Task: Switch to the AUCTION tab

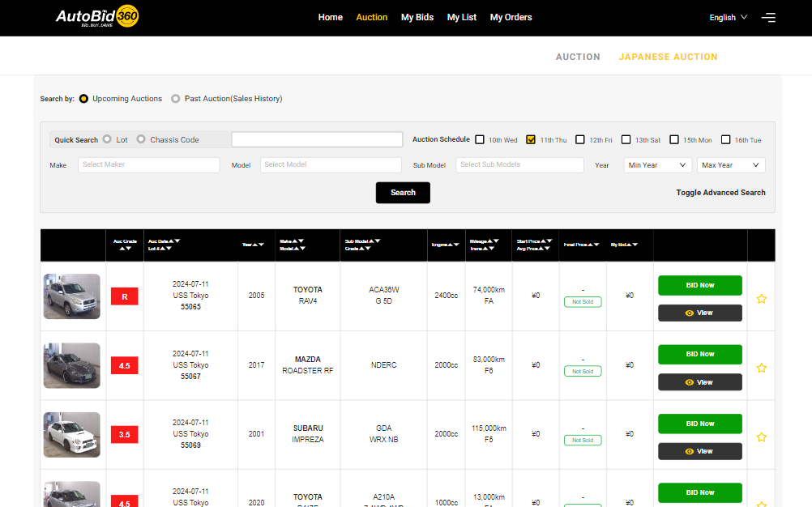Action: (x=578, y=57)
